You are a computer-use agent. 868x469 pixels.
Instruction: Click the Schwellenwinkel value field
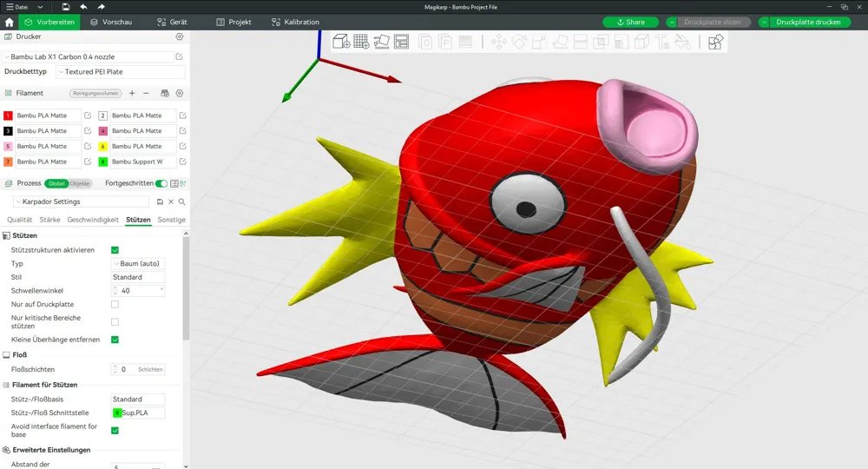pos(138,291)
